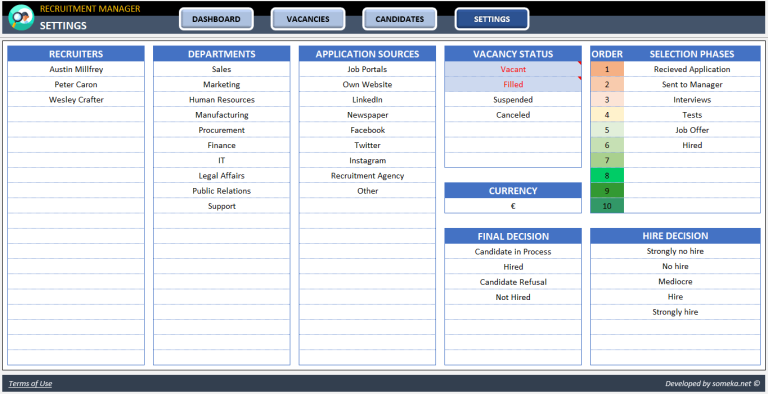Select the Interviews phase cell

point(692,99)
